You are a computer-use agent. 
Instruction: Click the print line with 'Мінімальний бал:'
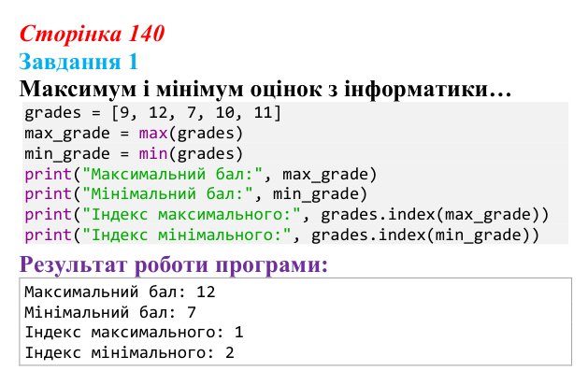point(195,194)
